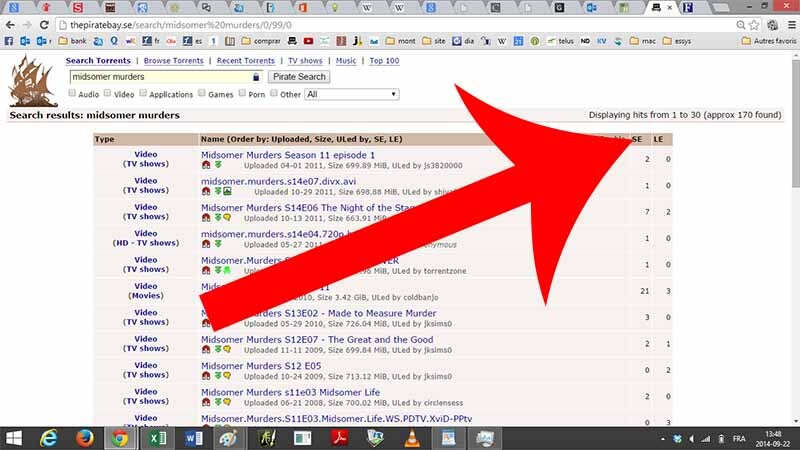Click magnet link for Season 11 episode 1
This screenshot has width=800, height=450.
206,165
